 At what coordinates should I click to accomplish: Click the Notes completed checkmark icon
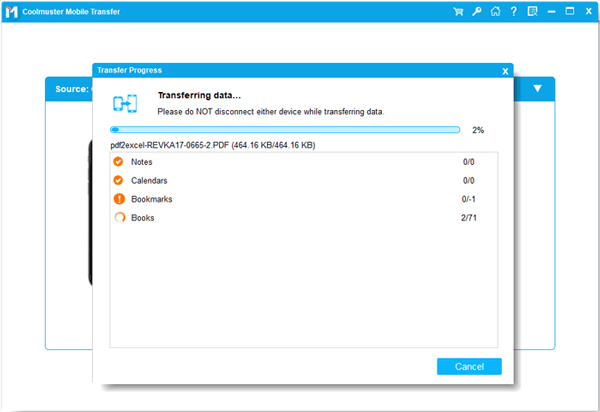tap(119, 161)
